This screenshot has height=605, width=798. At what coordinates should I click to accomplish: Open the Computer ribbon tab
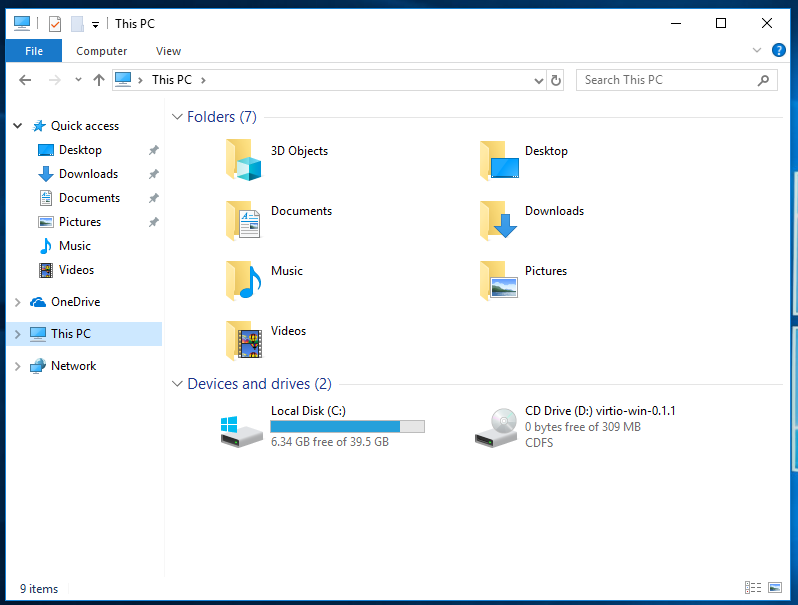[x=101, y=51]
